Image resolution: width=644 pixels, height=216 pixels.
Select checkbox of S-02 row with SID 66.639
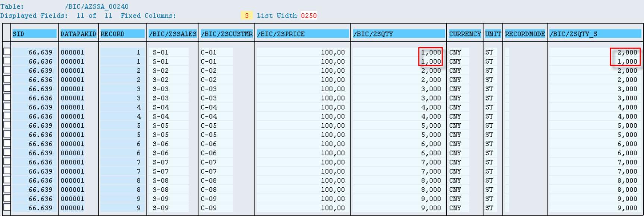7,70
